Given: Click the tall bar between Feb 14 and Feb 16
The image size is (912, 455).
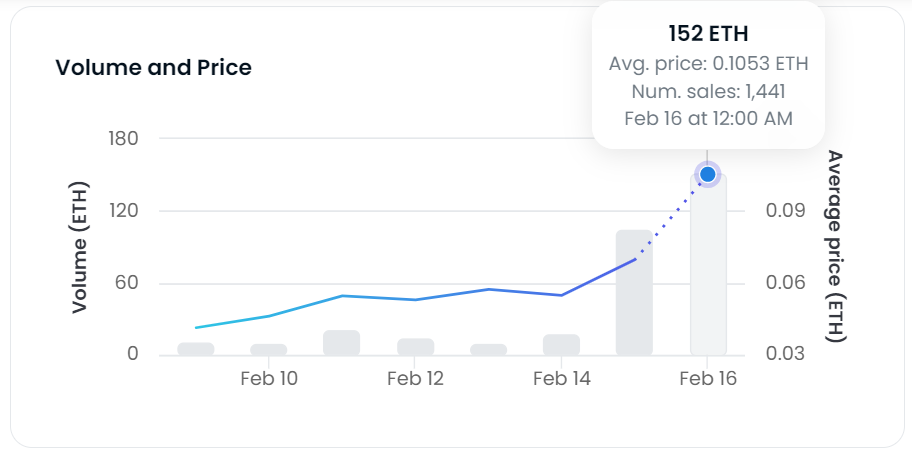Looking at the screenshot, I should tap(634, 292).
